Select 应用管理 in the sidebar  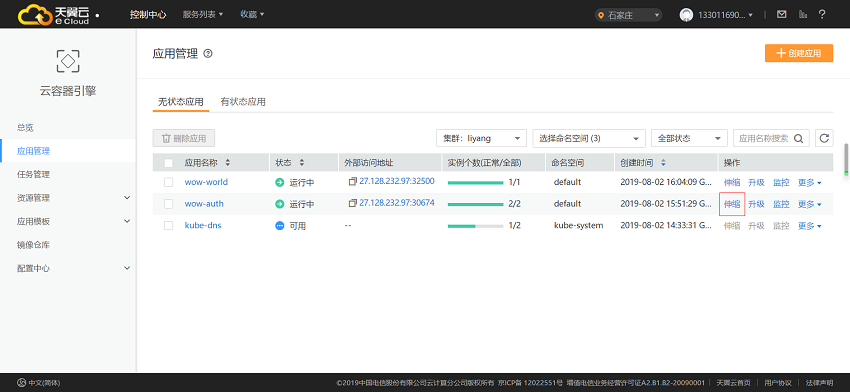[x=68, y=151]
